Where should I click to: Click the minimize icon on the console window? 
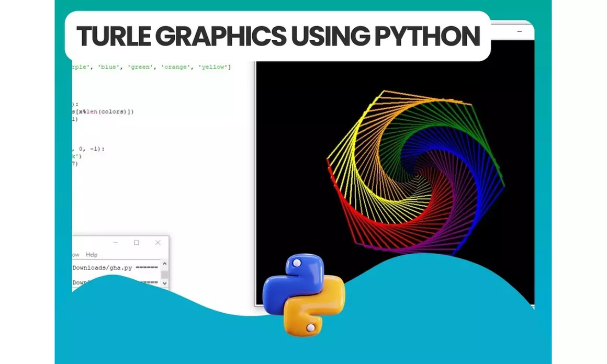[x=116, y=243]
